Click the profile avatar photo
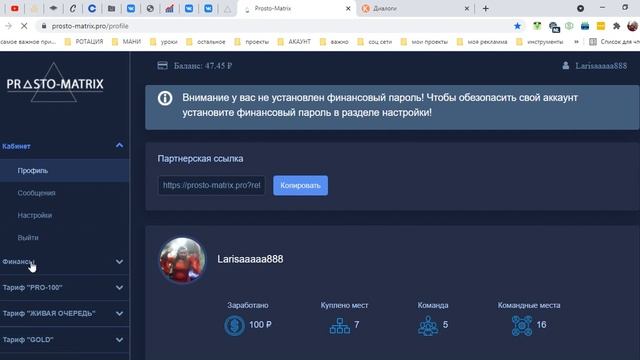Screen dimensions: 640x360 tap(182, 260)
